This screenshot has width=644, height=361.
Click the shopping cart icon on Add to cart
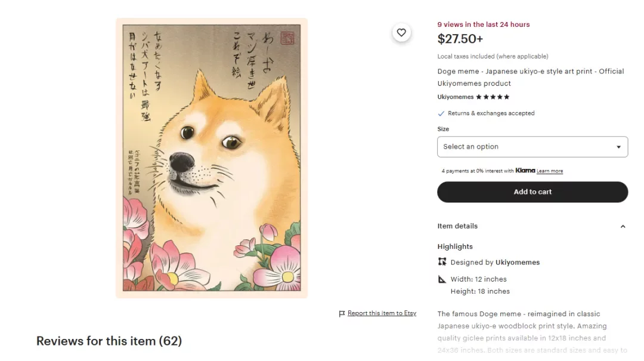(532, 192)
